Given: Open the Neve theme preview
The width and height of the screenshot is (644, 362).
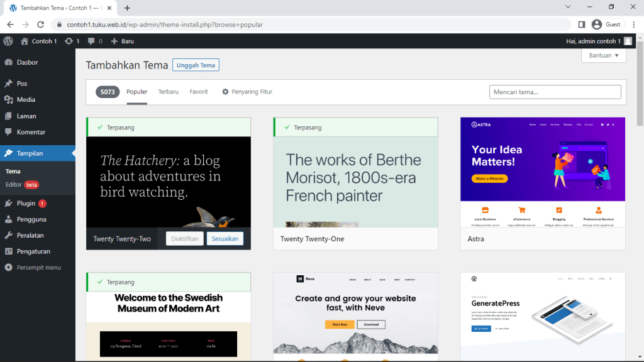Looking at the screenshot, I should tap(356, 317).
